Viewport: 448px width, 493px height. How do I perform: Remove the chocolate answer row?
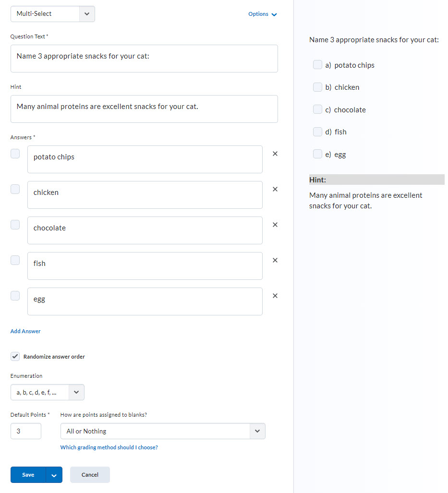click(275, 225)
